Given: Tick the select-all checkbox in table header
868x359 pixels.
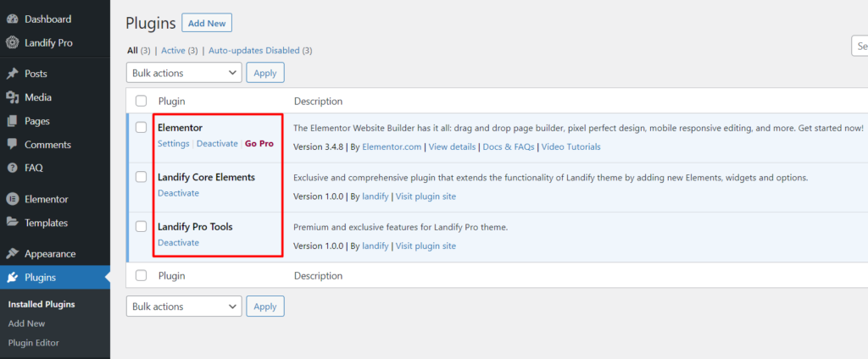Looking at the screenshot, I should pyautogui.click(x=142, y=102).
